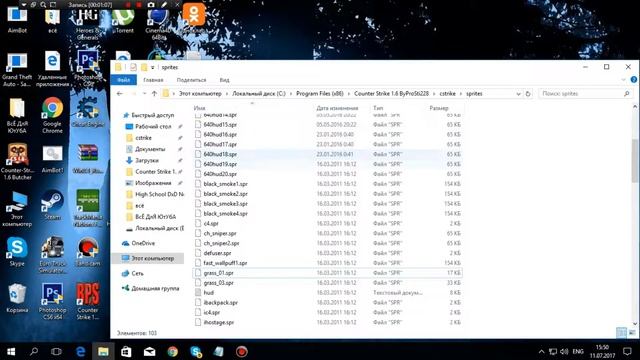The width and height of the screenshot is (640, 360).
Task: Click the Start button
Action: 11,351
